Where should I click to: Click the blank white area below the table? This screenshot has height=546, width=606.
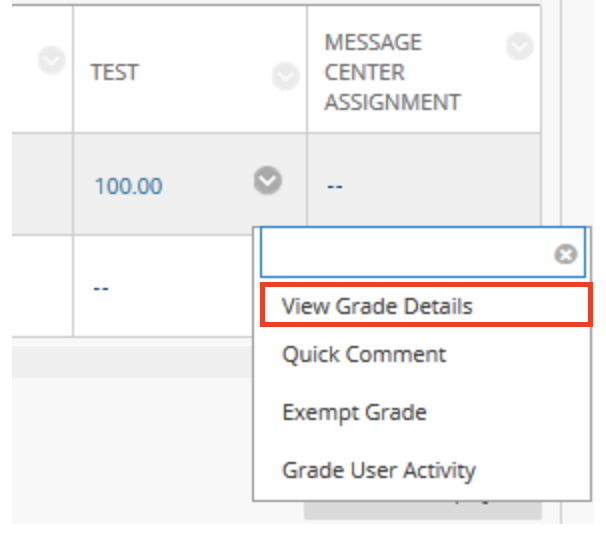pyautogui.click(x=130, y=450)
